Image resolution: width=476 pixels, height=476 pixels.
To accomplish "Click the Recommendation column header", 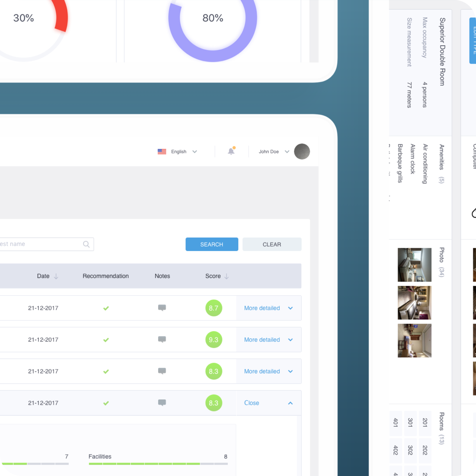I will (105, 276).
